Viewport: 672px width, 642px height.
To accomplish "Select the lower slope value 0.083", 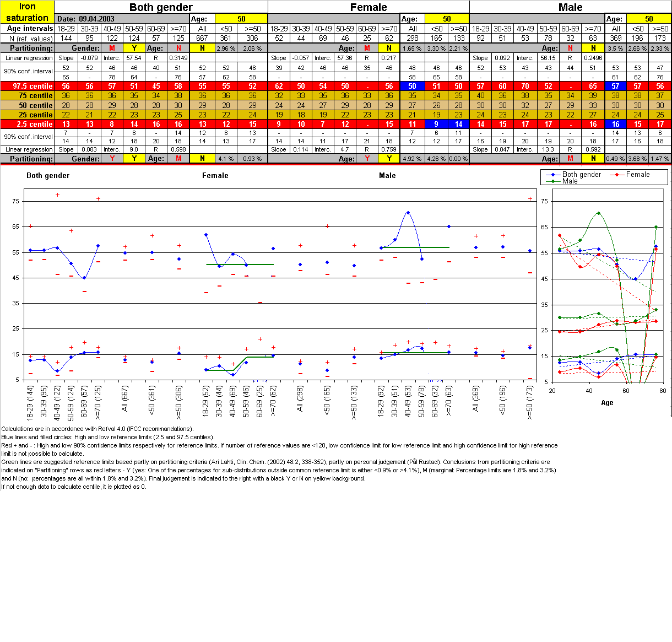I will tap(89, 149).
